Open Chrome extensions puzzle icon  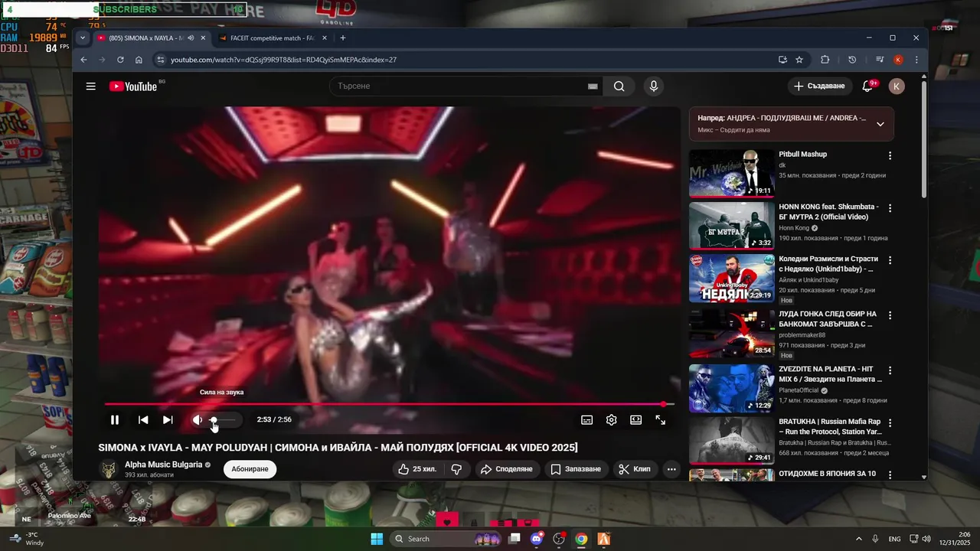click(825, 60)
